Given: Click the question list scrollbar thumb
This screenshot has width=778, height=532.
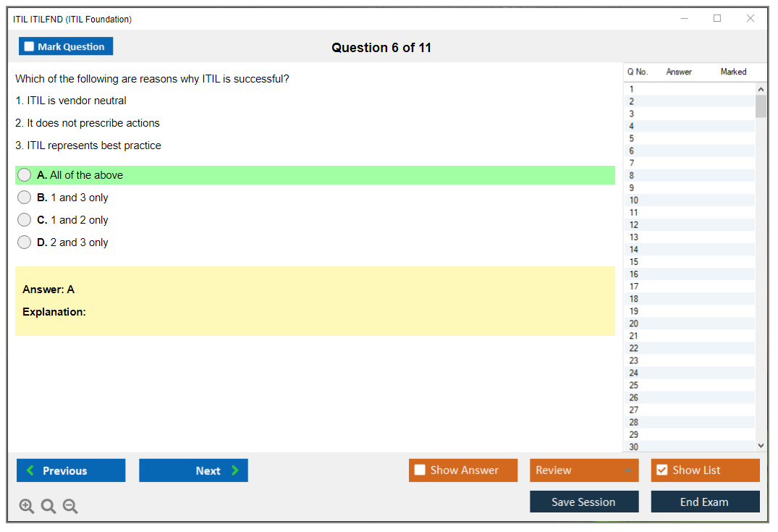Looking at the screenshot, I should coord(761,106).
